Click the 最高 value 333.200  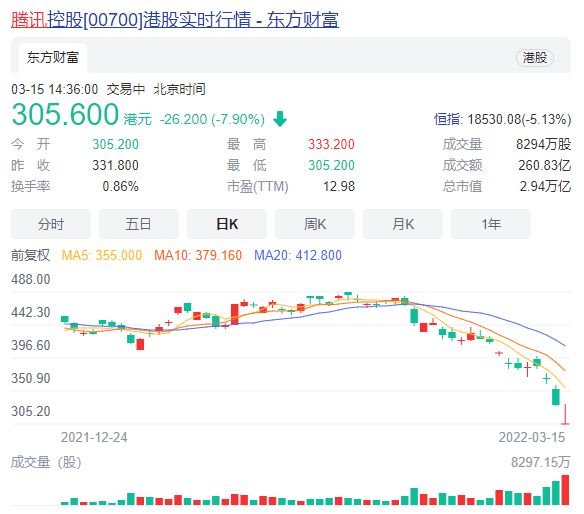point(331,144)
